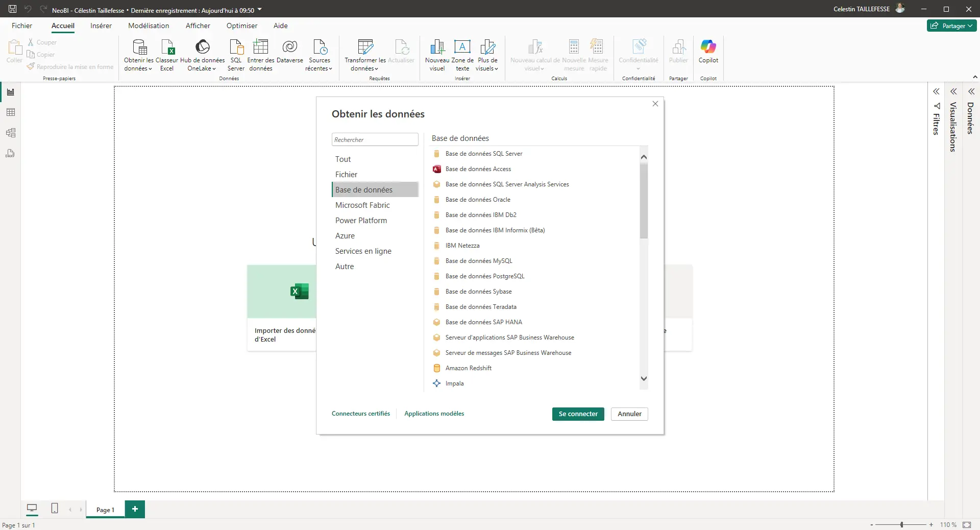Image resolution: width=980 pixels, height=530 pixels.
Task: Select Power Platform category
Action: pos(375,221)
